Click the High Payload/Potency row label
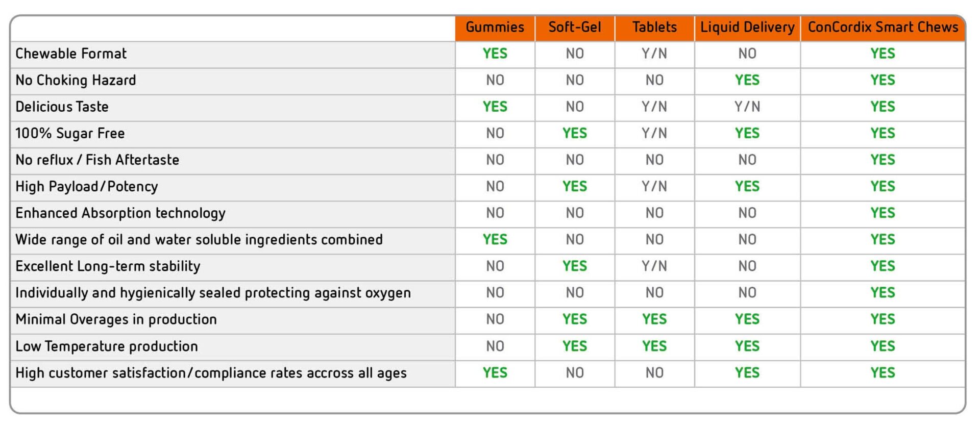This screenshot has width=980, height=426. pos(86,187)
